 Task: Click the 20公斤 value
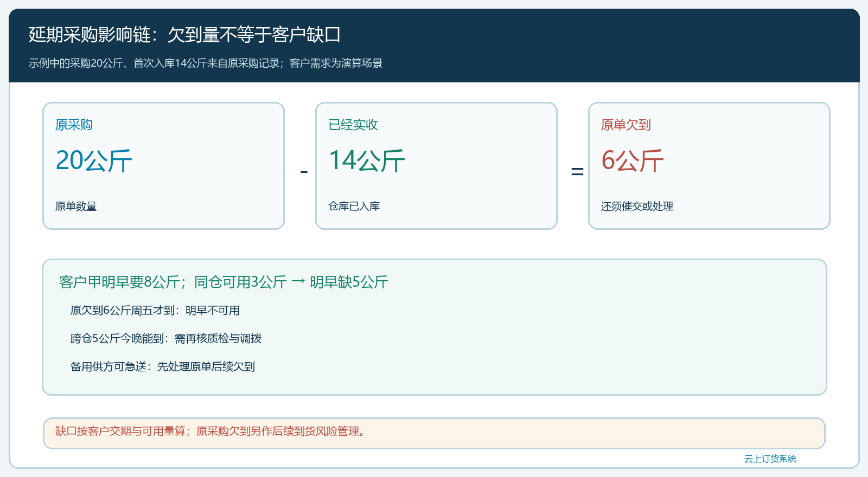coord(94,161)
